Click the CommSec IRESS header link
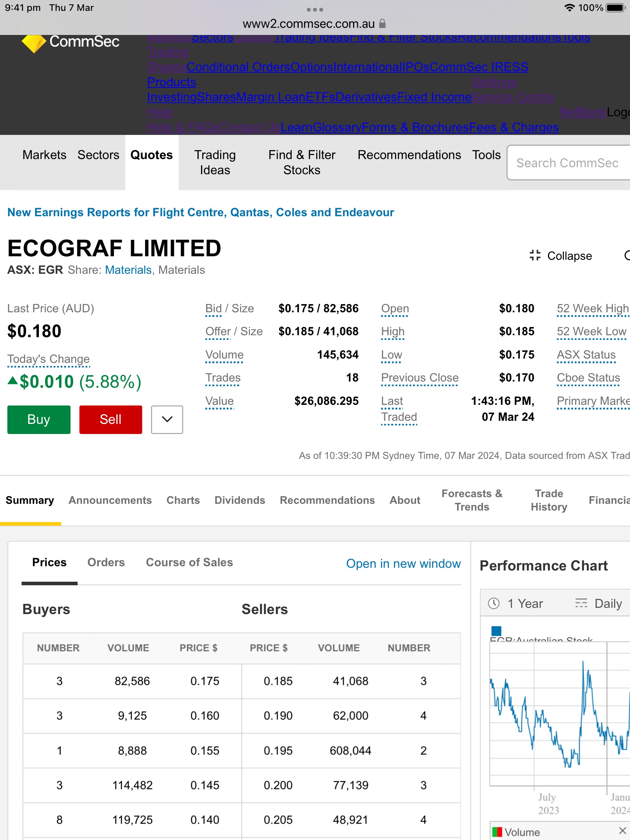This screenshot has height=840, width=630. (479, 67)
